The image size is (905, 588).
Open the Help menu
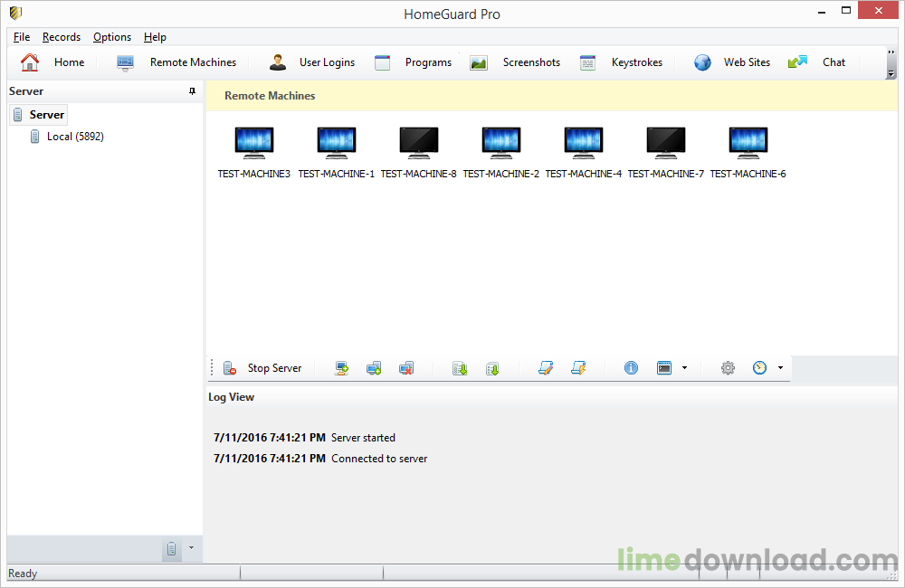[155, 37]
